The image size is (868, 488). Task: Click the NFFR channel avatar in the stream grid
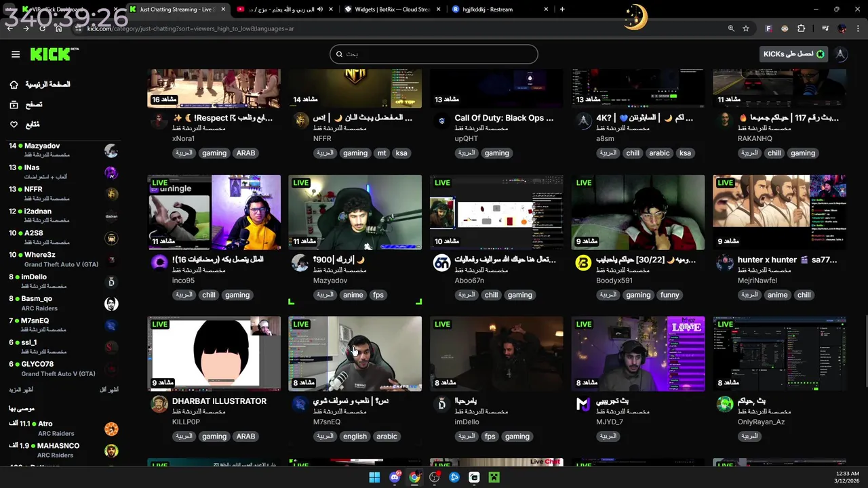tap(300, 121)
